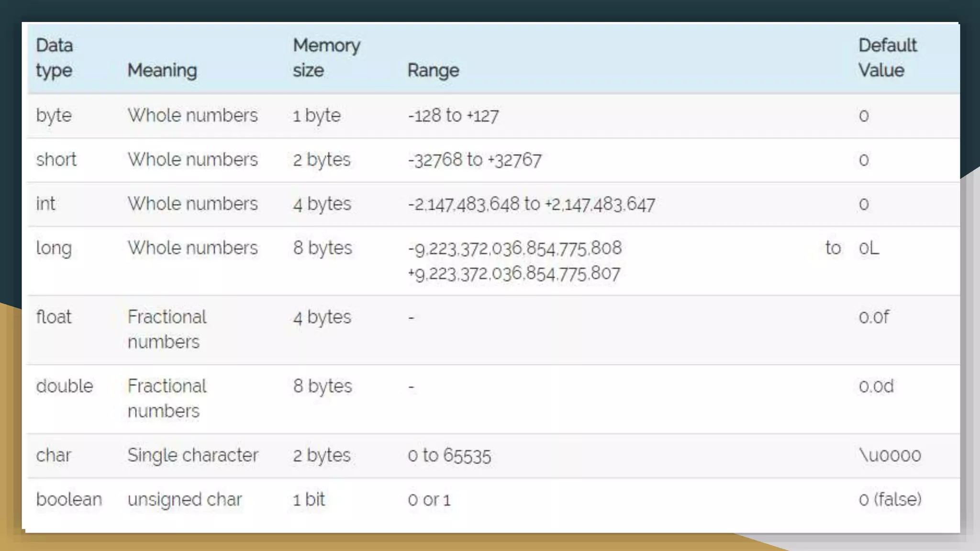Click the 'boolean' row label
Viewport: 980px width, 551px height.
[x=69, y=499]
